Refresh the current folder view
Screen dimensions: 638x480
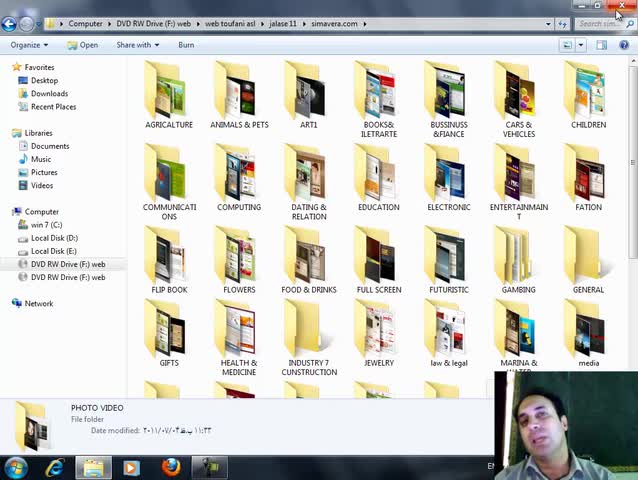(562, 24)
